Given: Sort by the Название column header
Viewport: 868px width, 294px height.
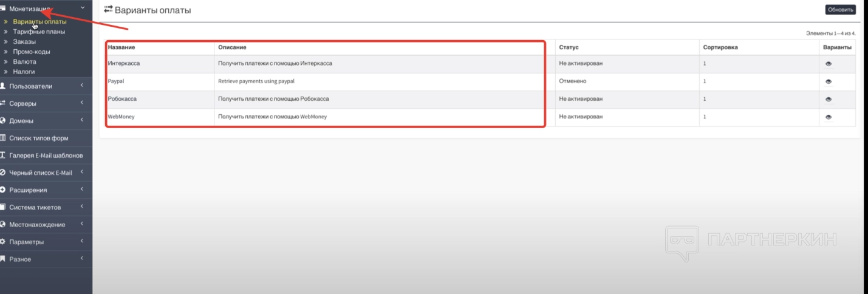Looking at the screenshot, I should point(121,47).
